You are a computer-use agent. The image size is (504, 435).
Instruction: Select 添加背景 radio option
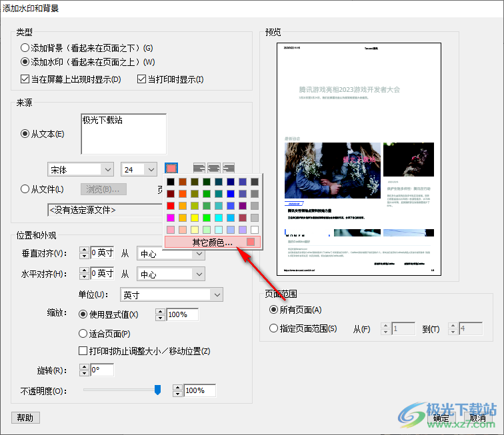point(25,48)
